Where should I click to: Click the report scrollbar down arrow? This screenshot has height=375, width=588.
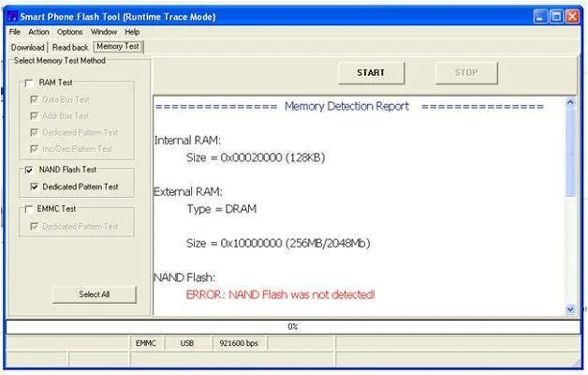pos(570,309)
